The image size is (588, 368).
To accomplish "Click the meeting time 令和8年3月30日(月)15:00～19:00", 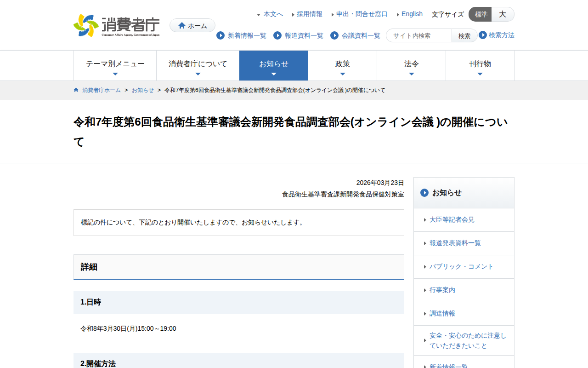I will (128, 328).
